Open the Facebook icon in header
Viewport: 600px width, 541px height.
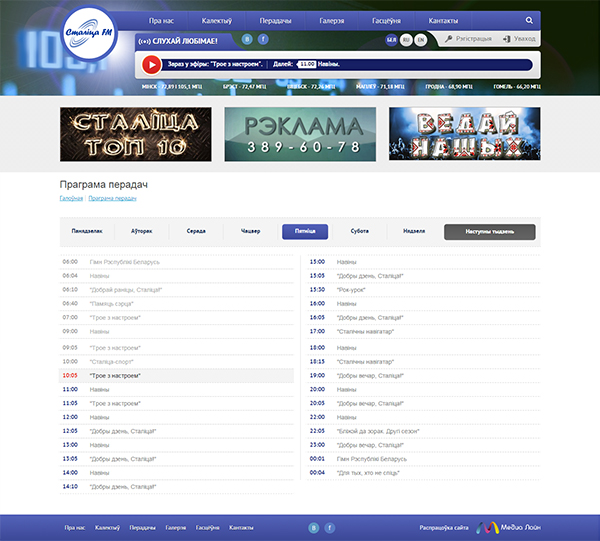(x=263, y=39)
